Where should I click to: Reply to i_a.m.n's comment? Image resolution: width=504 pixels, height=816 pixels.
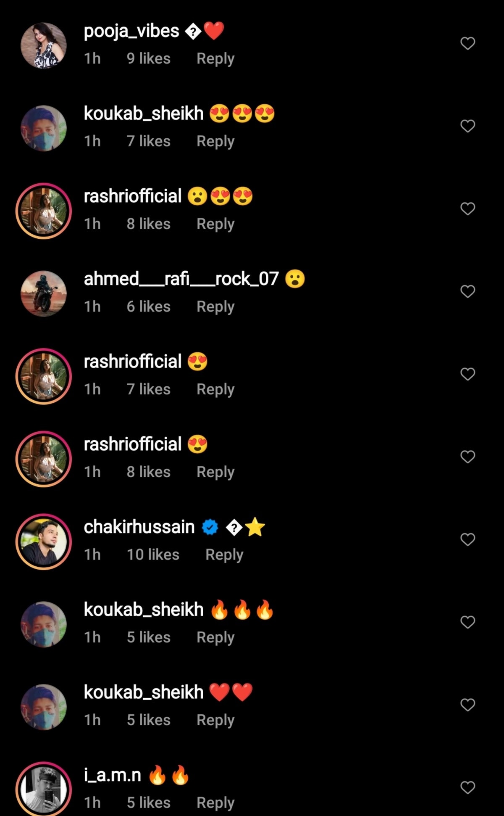[x=215, y=803]
